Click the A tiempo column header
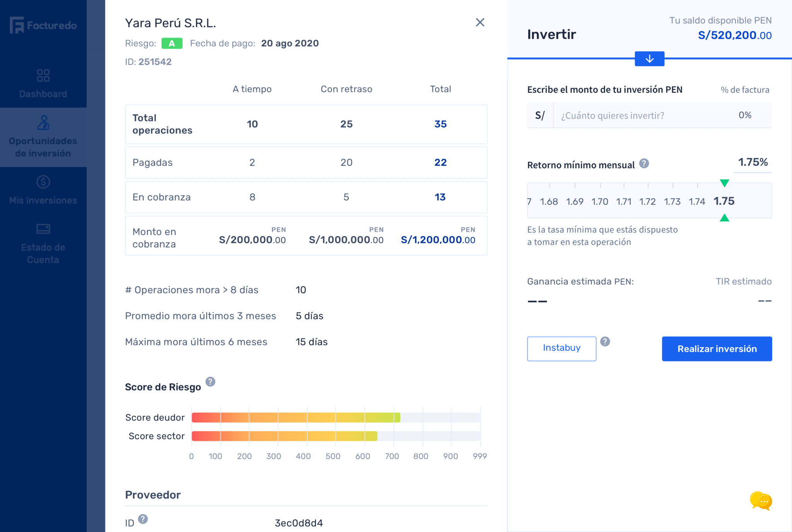Image resolution: width=792 pixels, height=532 pixels. [252, 89]
